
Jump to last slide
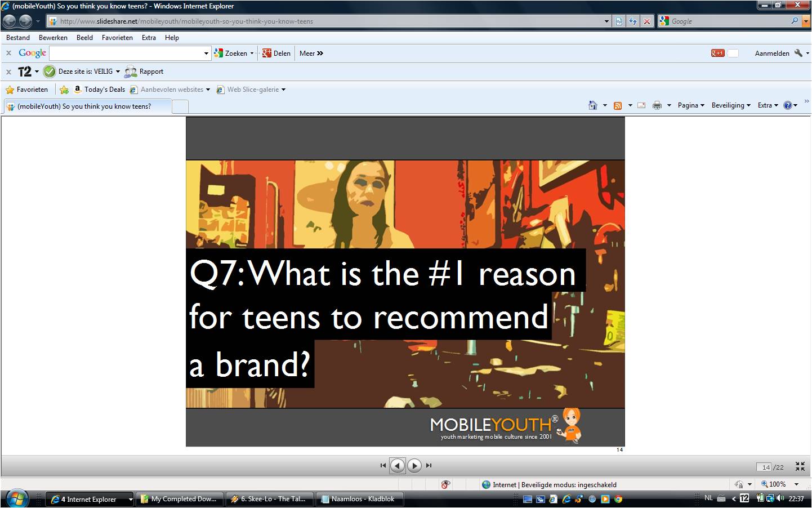tap(429, 466)
